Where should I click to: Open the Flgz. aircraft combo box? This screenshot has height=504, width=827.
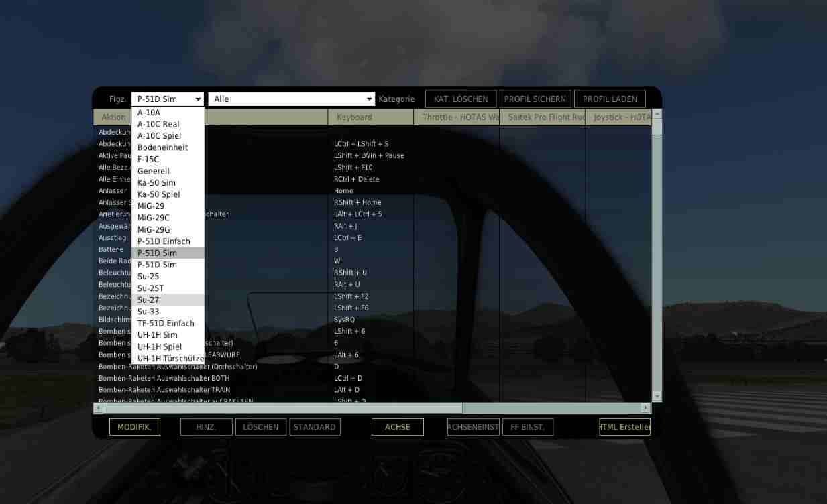[x=168, y=99]
